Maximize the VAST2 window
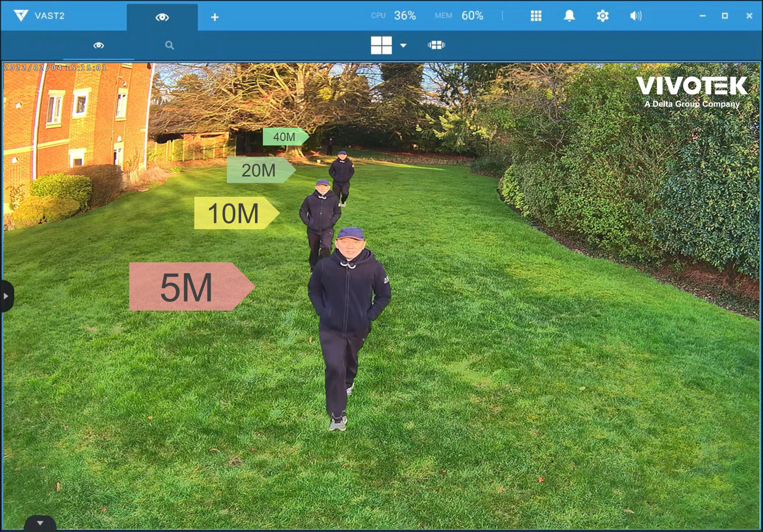The width and height of the screenshot is (763, 532). click(725, 16)
